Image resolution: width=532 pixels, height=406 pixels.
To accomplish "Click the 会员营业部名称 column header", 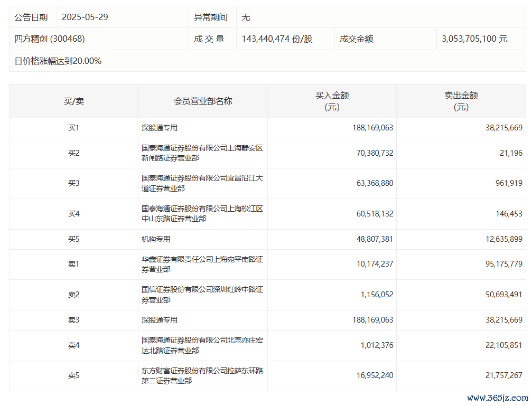I will [x=203, y=101].
